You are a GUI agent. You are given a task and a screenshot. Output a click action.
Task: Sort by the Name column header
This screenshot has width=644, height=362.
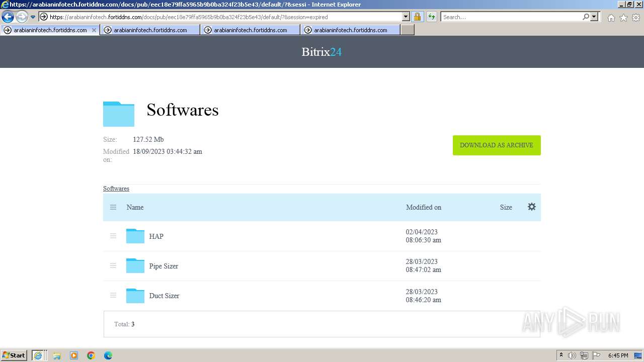(x=135, y=207)
